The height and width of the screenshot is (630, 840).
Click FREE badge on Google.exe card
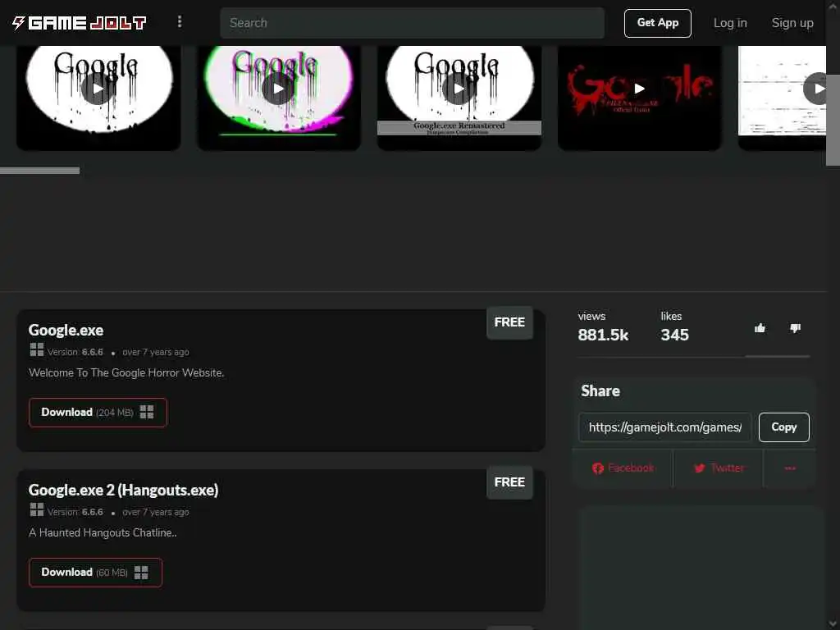(509, 322)
